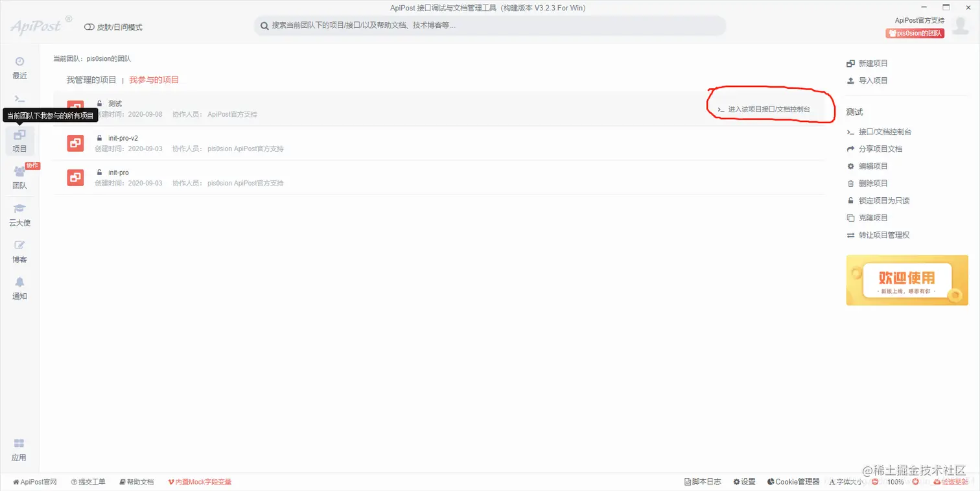This screenshot has width=980, height=491.
Task: Click the global search input field
Action: coord(489,26)
